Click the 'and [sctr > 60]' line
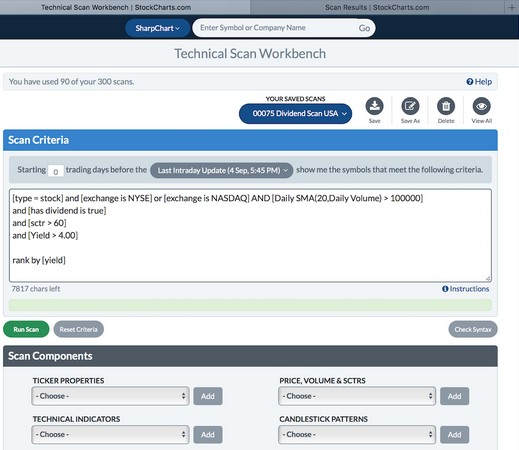Screen dimensions: 519x450 click(39, 223)
